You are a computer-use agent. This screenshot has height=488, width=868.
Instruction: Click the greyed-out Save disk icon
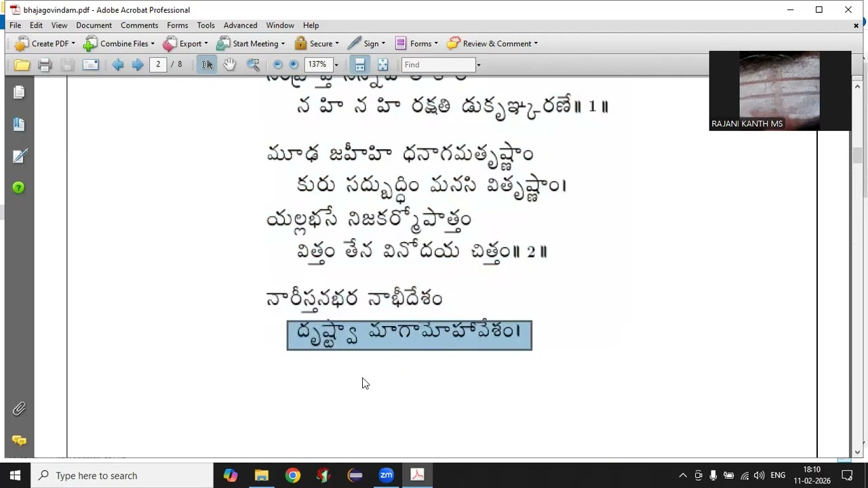pyautogui.click(x=67, y=65)
